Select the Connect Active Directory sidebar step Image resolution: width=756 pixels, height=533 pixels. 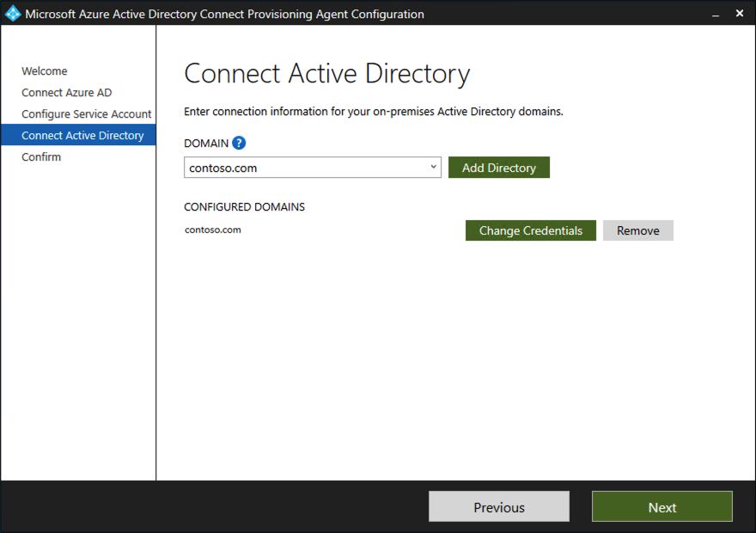78,135
